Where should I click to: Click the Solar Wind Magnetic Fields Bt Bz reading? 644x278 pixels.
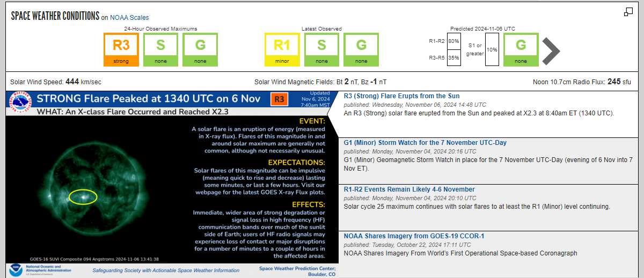(x=320, y=82)
